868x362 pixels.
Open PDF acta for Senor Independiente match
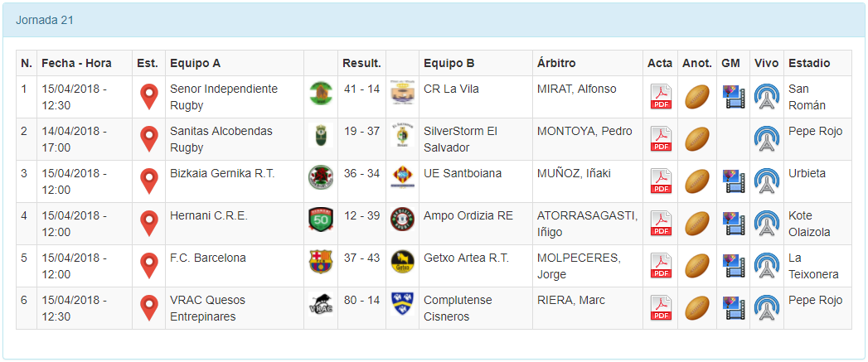pyautogui.click(x=661, y=97)
